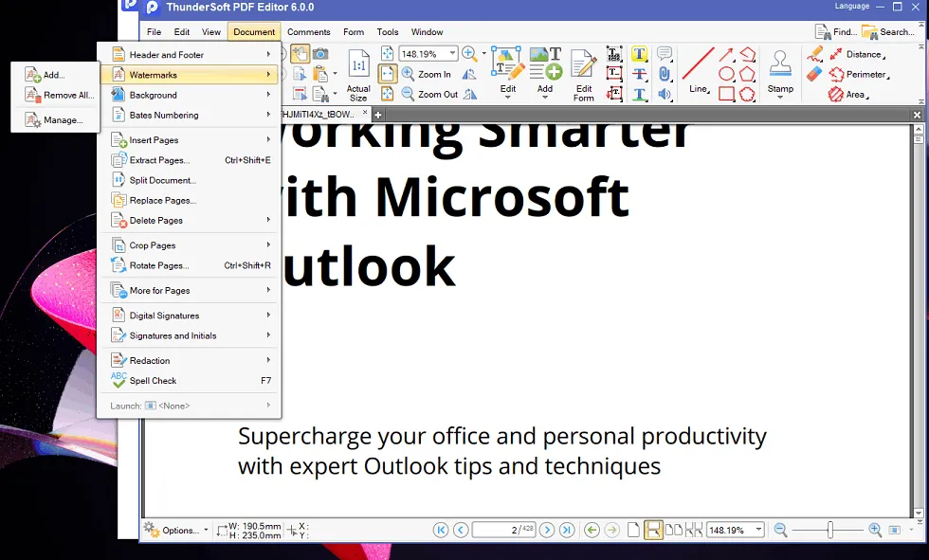The height and width of the screenshot is (560, 929).
Task: Select Rotate Pages... menu entry
Action: [x=158, y=265]
